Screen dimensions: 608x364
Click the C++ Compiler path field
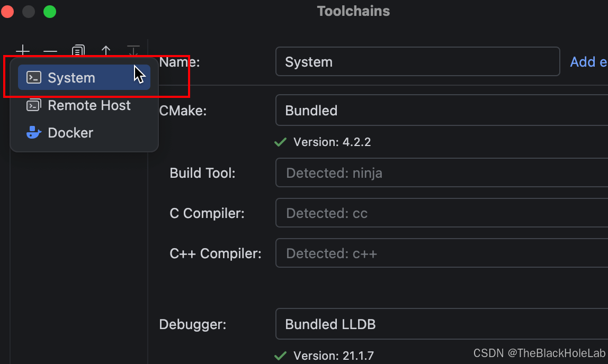(442, 253)
